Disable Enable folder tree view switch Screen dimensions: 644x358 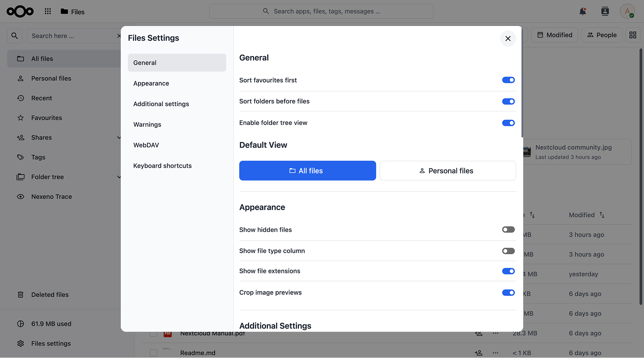509,123
